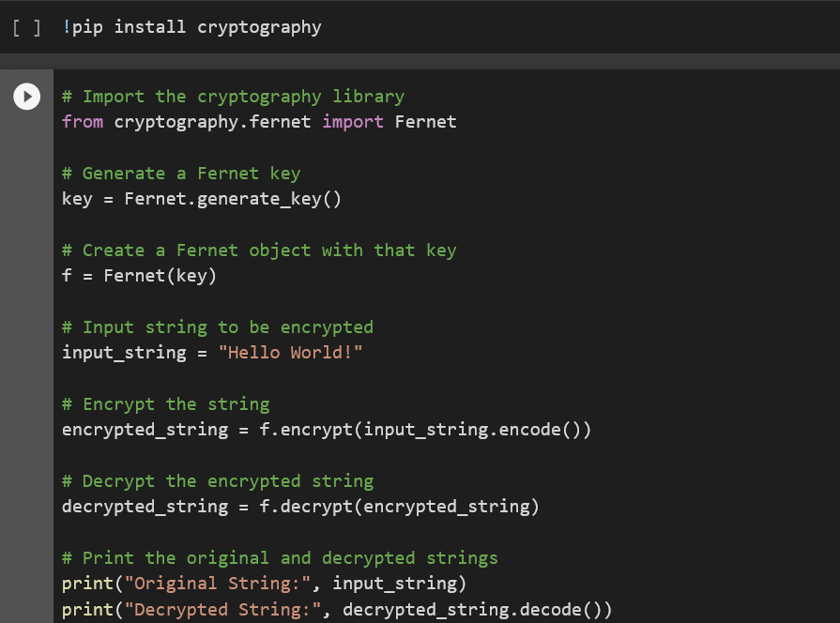Screen dimensions: 840x623
Task: Click the gray divider between the cells
Action: tap(420, 61)
